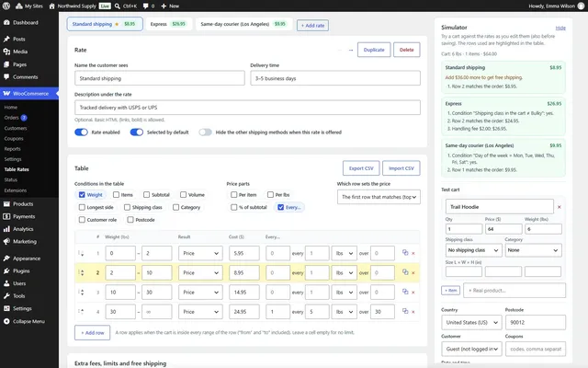Image resolution: width=588 pixels, height=368 pixels.
Task: Open Dashboard in the sidebar
Action: click(x=26, y=22)
